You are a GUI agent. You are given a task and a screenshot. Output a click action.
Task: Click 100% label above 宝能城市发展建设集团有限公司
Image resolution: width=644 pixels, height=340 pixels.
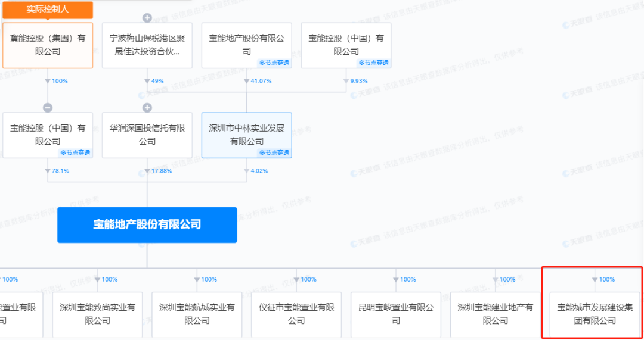(607, 279)
